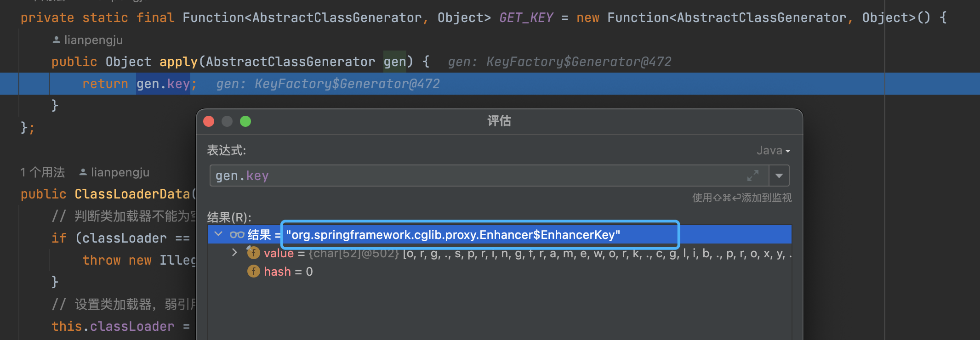Select the hash = 0 row
This screenshot has width=980, height=340.
point(500,272)
